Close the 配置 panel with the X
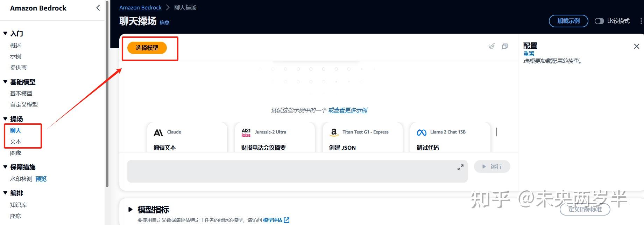The width and height of the screenshot is (644, 225). click(637, 46)
